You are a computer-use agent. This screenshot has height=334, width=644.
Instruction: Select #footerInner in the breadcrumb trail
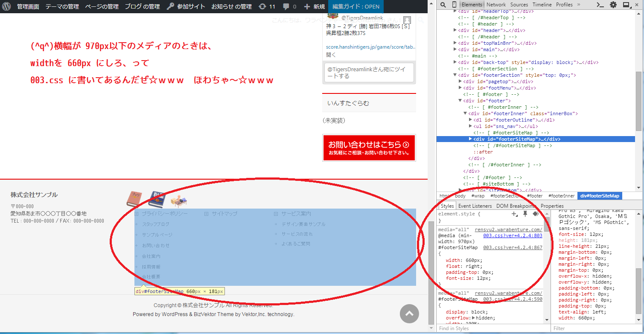561,196
